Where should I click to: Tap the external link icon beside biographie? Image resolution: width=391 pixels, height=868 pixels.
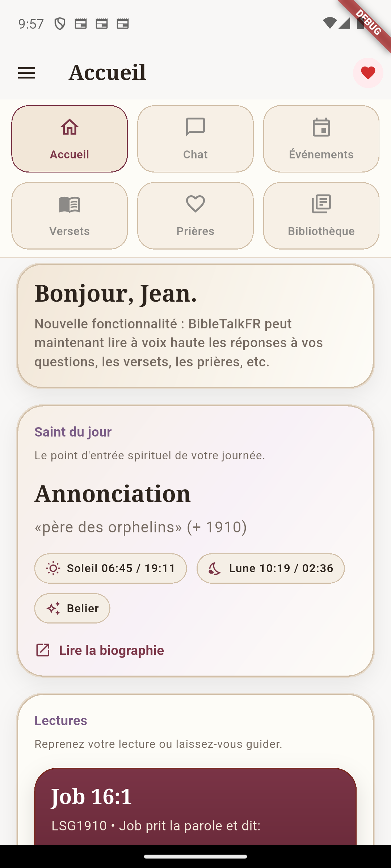click(43, 650)
